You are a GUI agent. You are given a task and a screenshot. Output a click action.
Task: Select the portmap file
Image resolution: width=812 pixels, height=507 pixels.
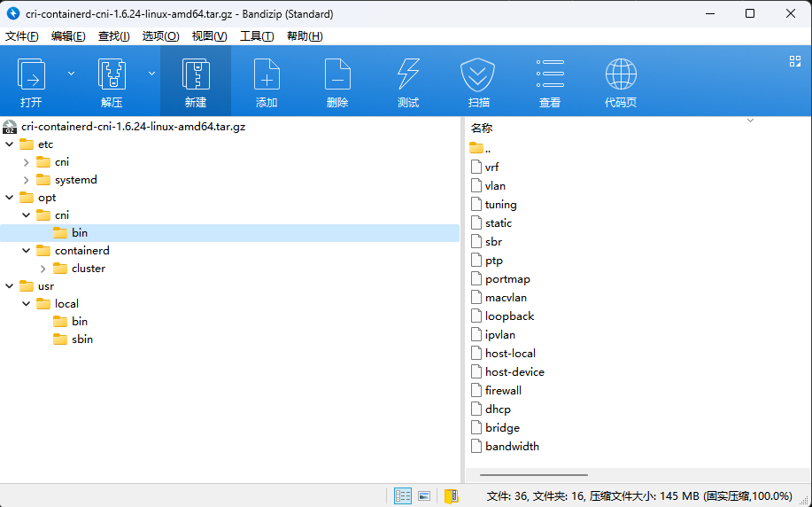pyautogui.click(x=501, y=279)
